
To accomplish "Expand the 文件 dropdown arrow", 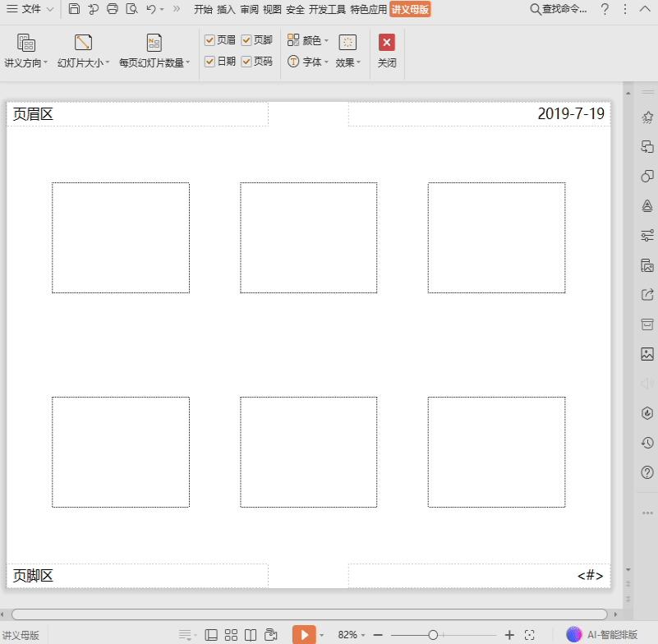I will [50, 9].
